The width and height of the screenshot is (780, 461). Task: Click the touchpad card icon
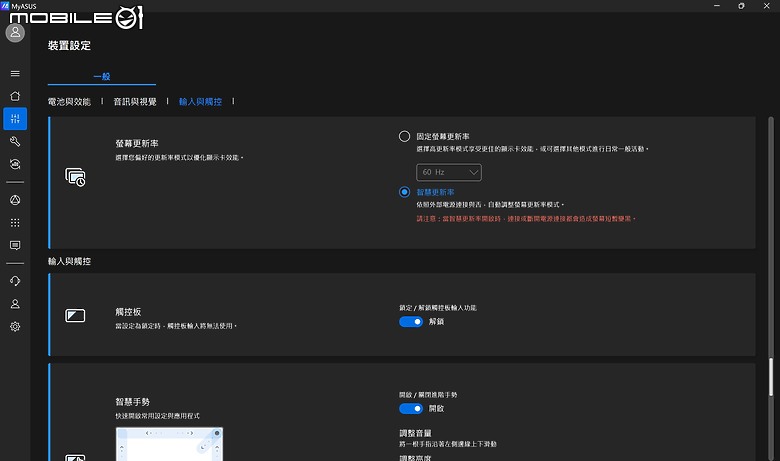click(x=75, y=315)
